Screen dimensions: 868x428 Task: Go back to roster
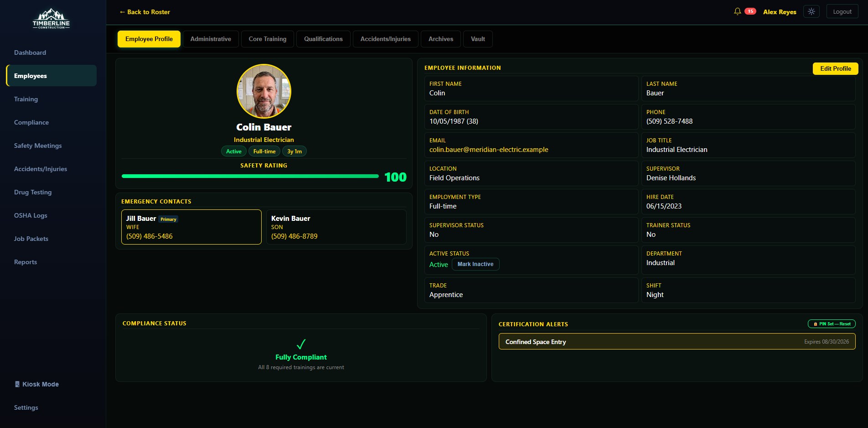coord(145,12)
